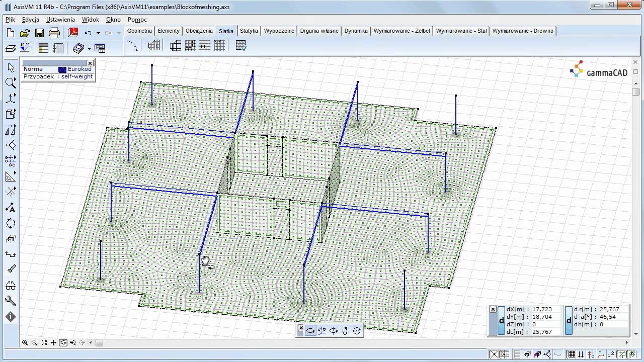Image resolution: width=644 pixels, height=362 pixels.
Task: Toggle the '1²' numbering icon in status bar
Action: pyautogui.click(x=610, y=355)
